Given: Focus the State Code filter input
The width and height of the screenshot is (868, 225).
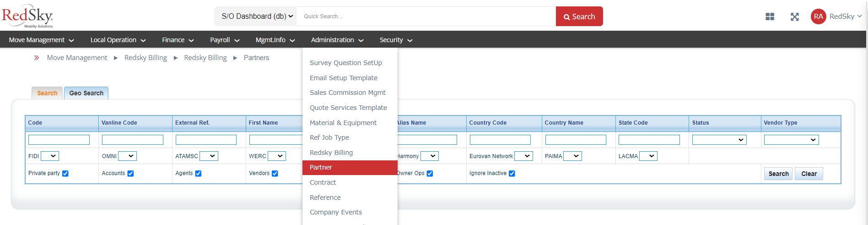Looking at the screenshot, I should [649, 140].
